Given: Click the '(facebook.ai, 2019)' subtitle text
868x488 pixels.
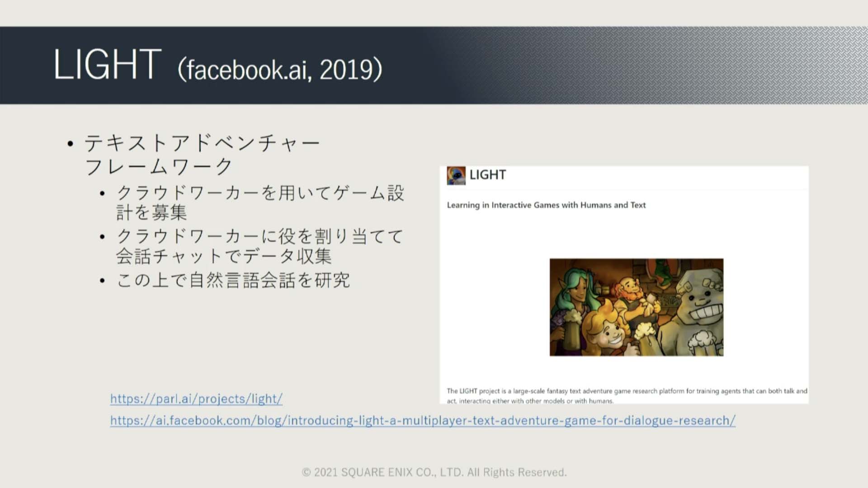Looking at the screenshot, I should pos(280,70).
